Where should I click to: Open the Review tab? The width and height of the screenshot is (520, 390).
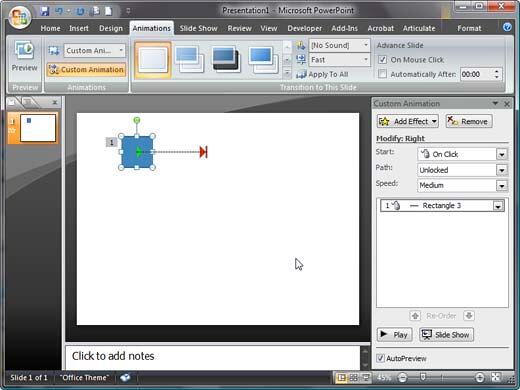click(x=240, y=28)
